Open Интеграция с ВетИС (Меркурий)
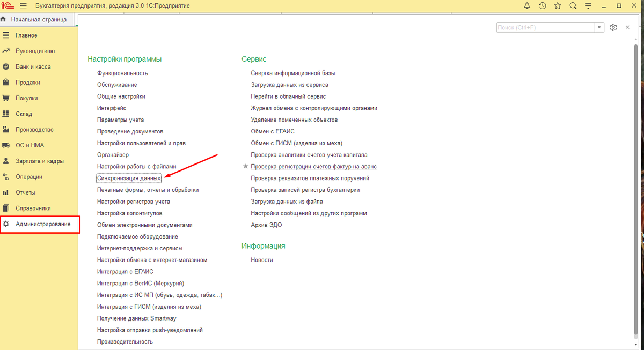This screenshot has width=644, height=350. pyautogui.click(x=141, y=284)
